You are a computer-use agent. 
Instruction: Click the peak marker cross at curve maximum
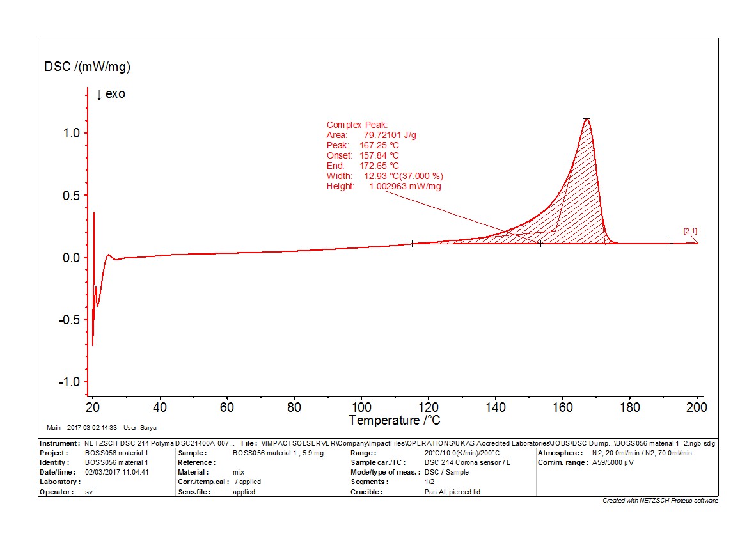[x=587, y=118]
